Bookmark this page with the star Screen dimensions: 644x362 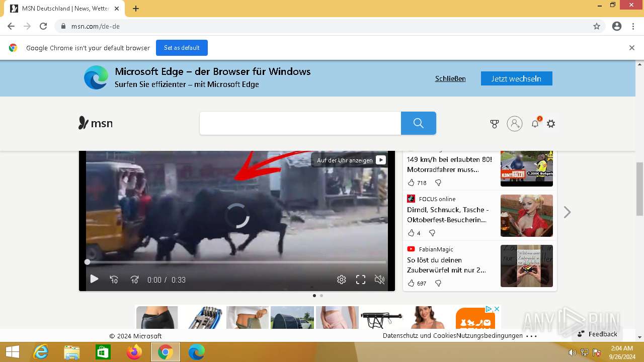(597, 26)
